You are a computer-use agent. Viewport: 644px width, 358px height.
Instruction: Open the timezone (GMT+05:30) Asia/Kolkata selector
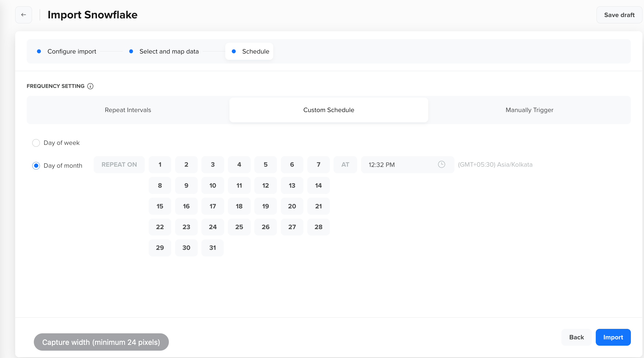coord(495,165)
